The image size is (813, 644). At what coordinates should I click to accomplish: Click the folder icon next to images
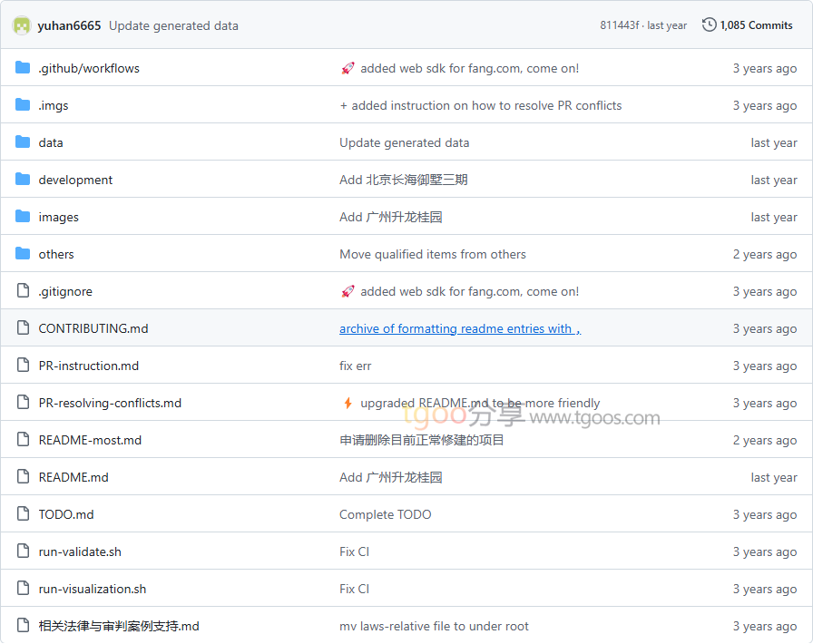pos(23,217)
